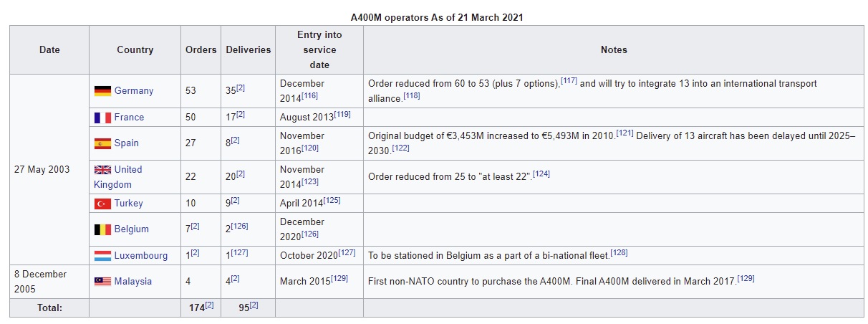Open reference 116 in Germany's service date
Viewport: 868px width, 324px height.
pyautogui.click(x=310, y=95)
